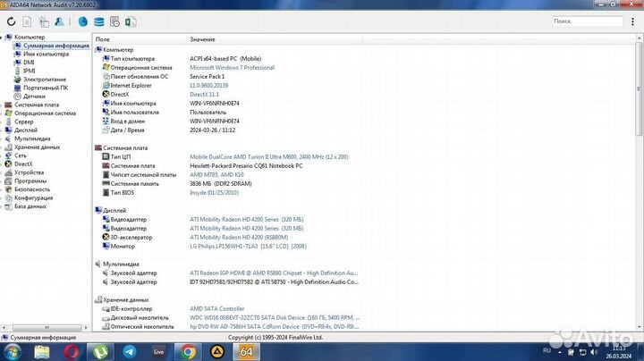Open Google Chrome from the taskbar
Screen dimensions: 644x361
[x=188, y=352]
